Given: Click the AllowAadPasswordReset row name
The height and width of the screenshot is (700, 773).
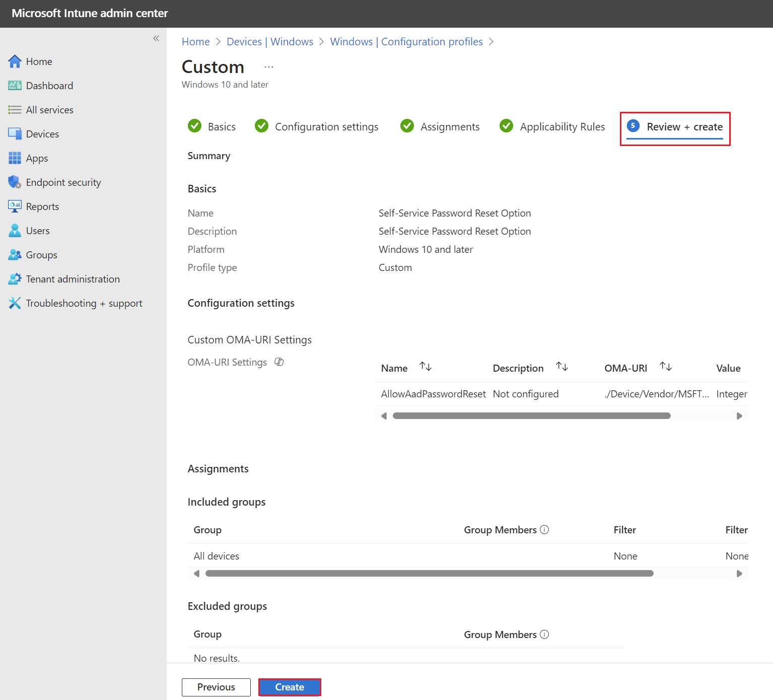Looking at the screenshot, I should click(x=433, y=394).
